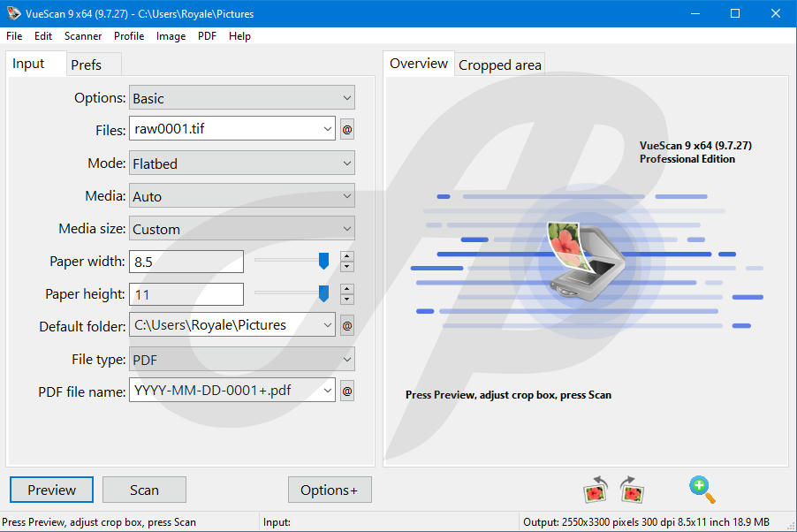Click the rotate left image icon
The width and height of the screenshot is (797, 532).
596,490
